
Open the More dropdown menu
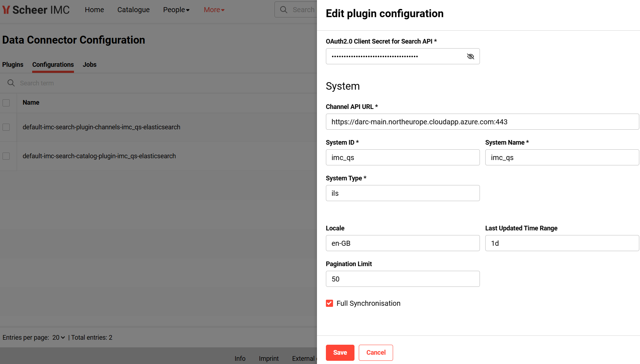(214, 10)
